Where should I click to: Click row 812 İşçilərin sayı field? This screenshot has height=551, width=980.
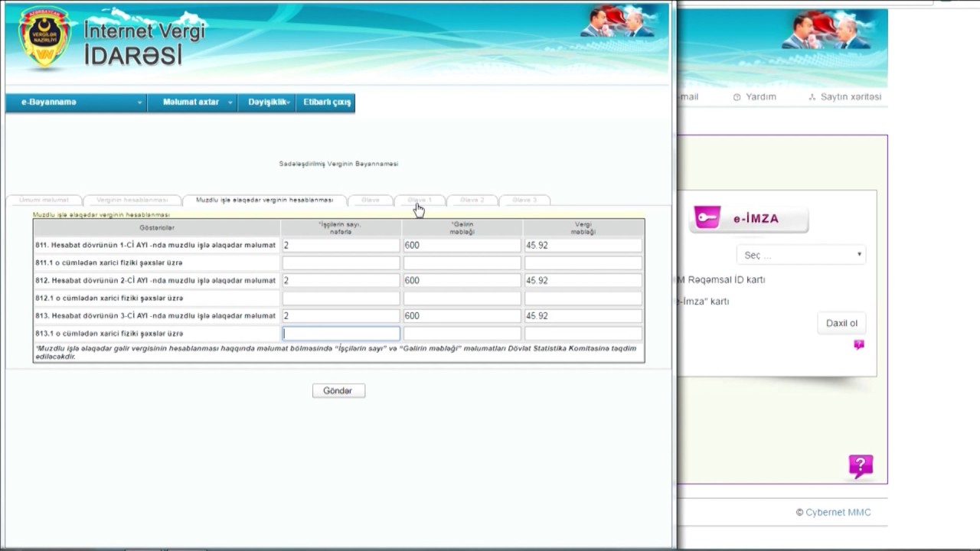(341, 281)
